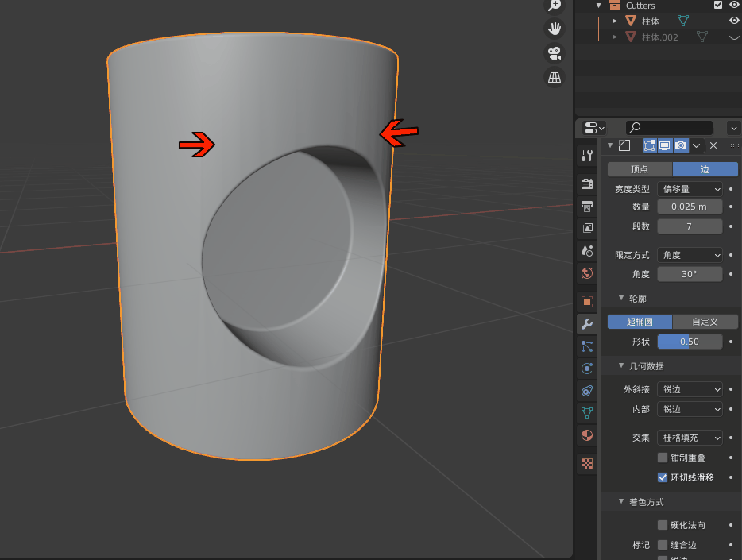Open the Tool properties tab icon
Viewport: 742px width, 560px height.
click(x=587, y=156)
